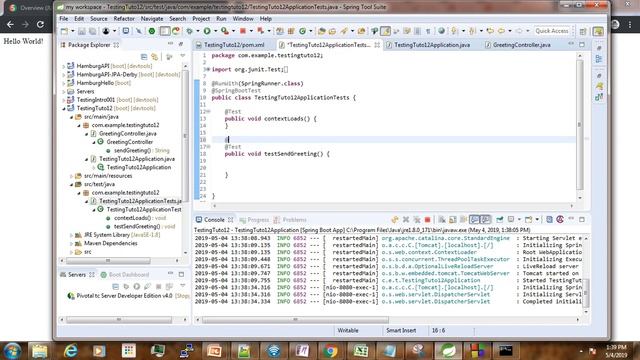
Task: Open Package Explorer view menu chevron
Action: [x=182, y=57]
